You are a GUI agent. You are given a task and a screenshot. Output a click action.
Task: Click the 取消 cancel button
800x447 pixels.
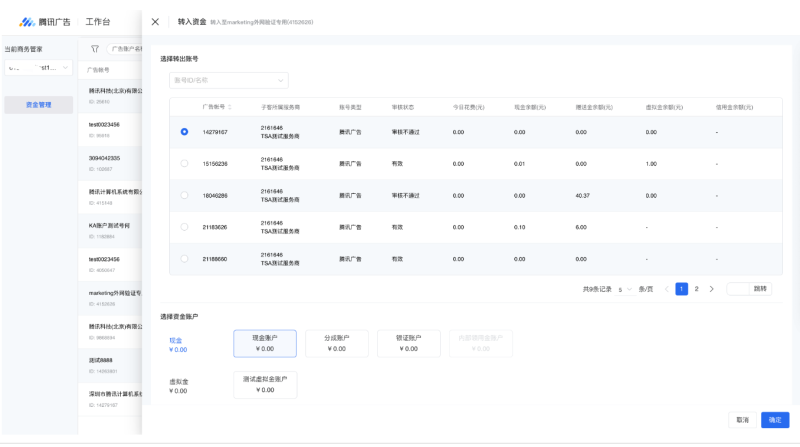pos(742,420)
